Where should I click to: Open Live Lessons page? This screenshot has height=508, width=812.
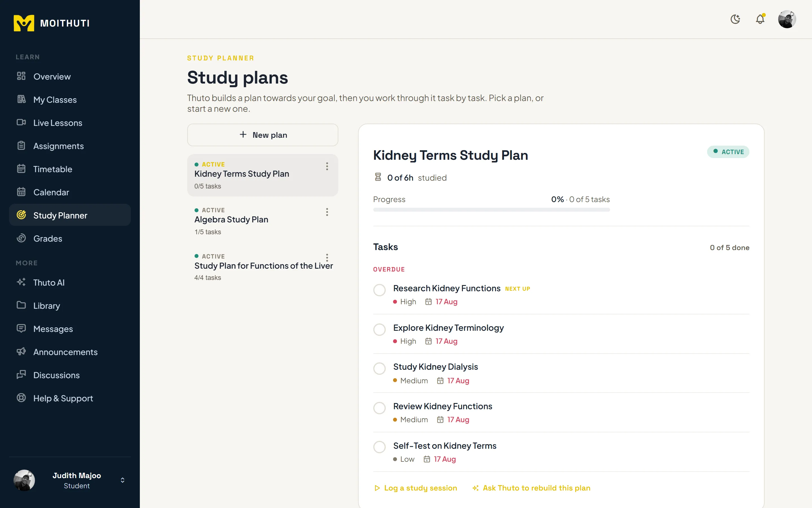[70, 123]
